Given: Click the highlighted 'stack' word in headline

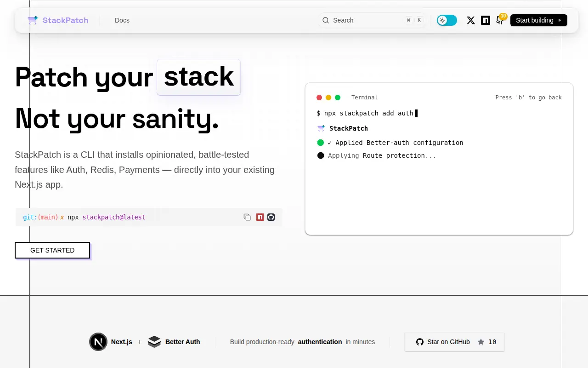Looking at the screenshot, I should click(198, 77).
